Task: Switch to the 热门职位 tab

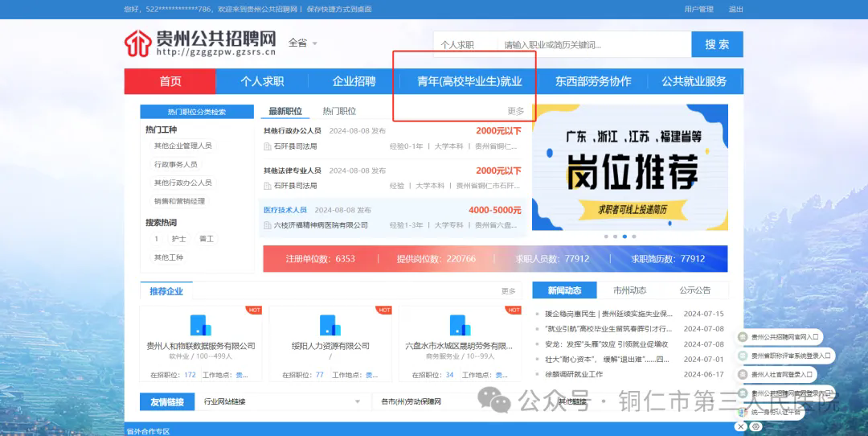Action: pos(339,111)
